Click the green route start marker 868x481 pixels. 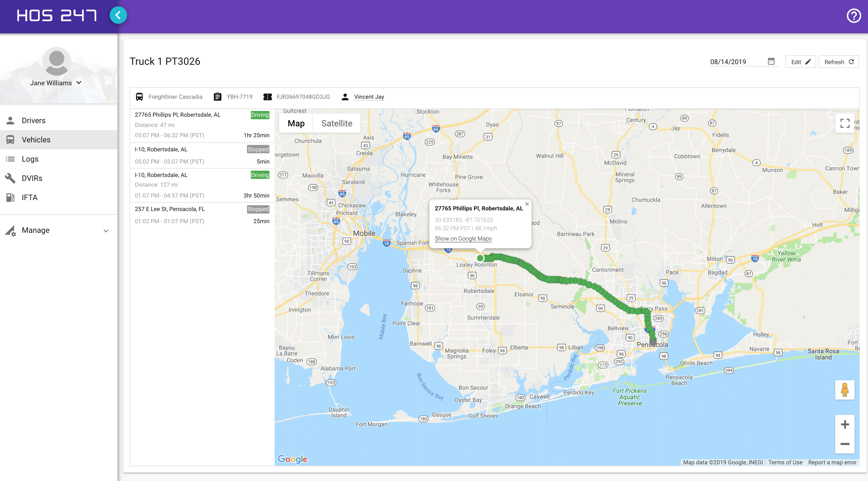480,258
